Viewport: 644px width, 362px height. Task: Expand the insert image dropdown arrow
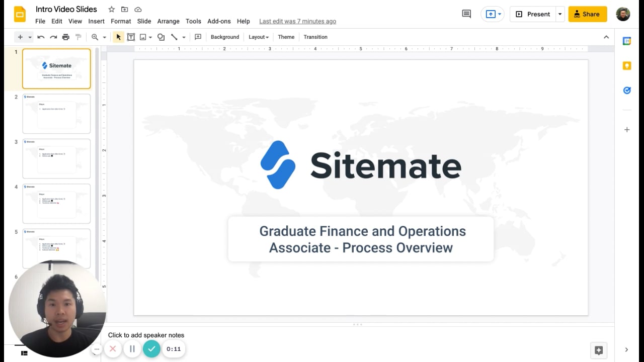(x=150, y=37)
